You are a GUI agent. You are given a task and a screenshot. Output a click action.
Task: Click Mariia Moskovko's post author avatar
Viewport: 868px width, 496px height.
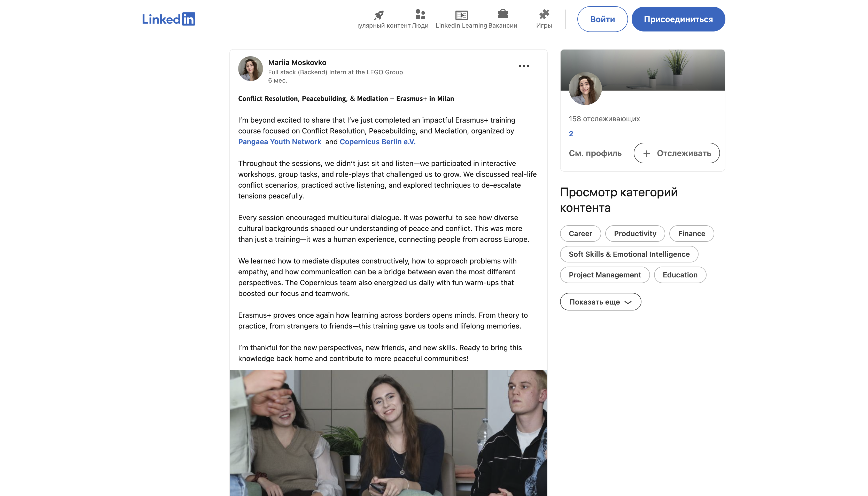251,69
